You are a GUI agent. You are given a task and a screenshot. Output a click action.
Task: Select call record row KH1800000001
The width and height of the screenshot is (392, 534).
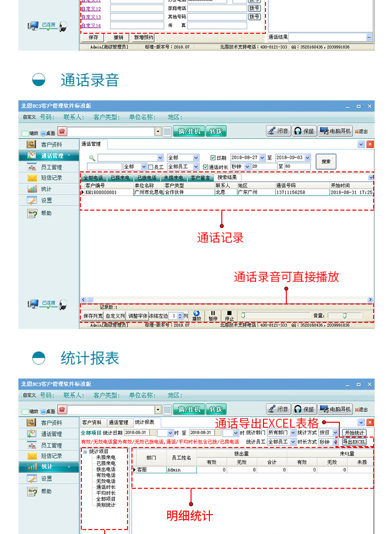pyautogui.click(x=227, y=192)
